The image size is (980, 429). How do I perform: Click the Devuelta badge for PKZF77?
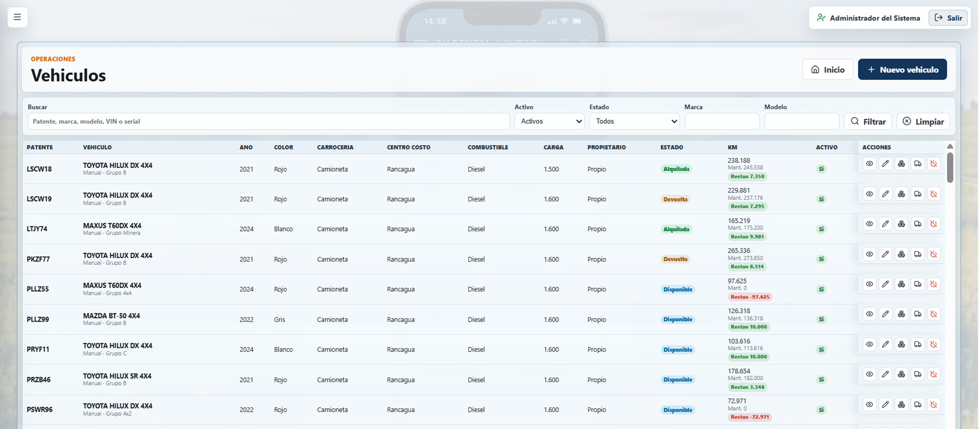(675, 259)
